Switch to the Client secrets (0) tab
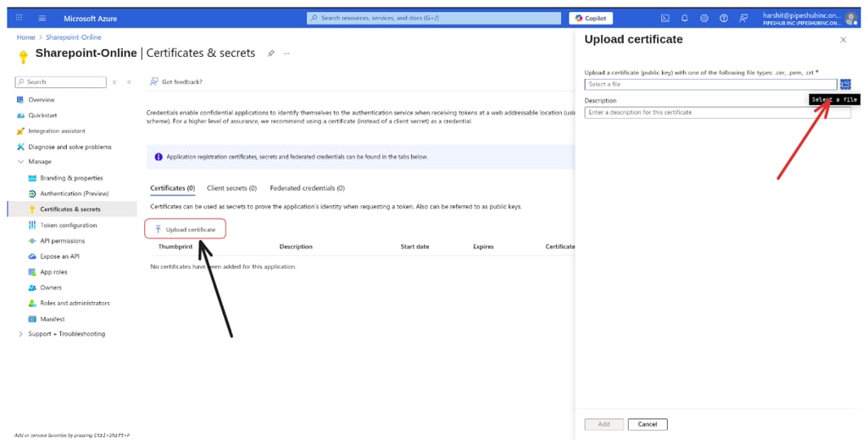This screenshot has width=868, height=447. point(232,188)
